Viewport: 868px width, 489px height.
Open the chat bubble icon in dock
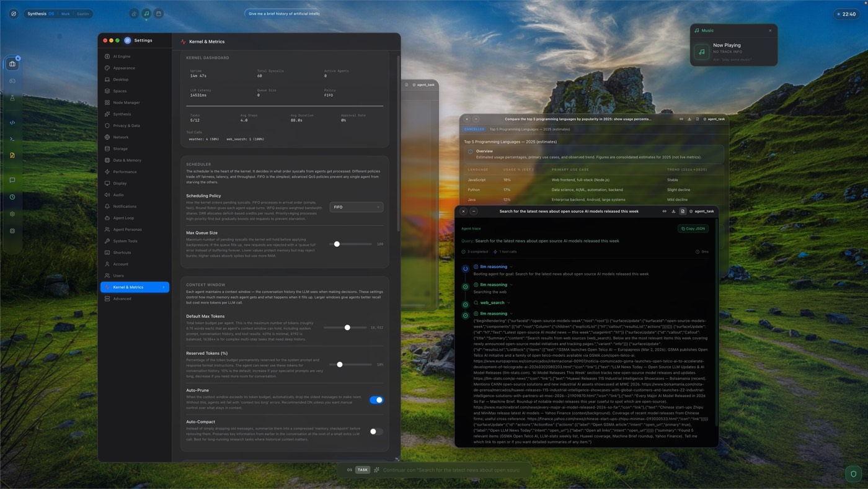(12, 180)
